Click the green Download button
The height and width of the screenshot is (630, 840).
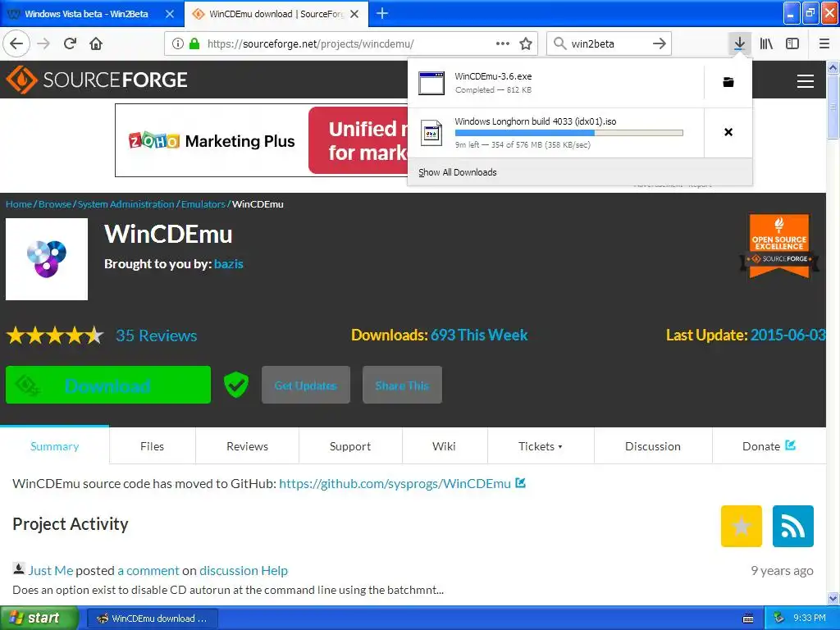pos(108,385)
